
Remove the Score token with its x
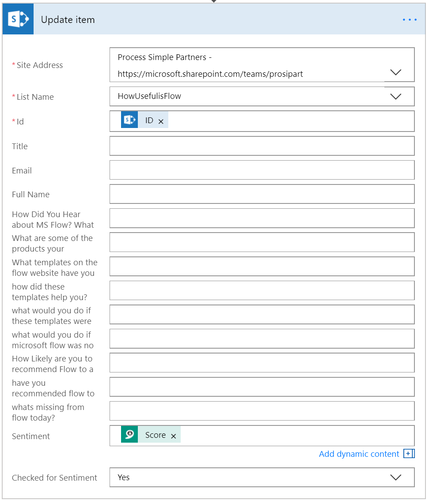coord(173,436)
